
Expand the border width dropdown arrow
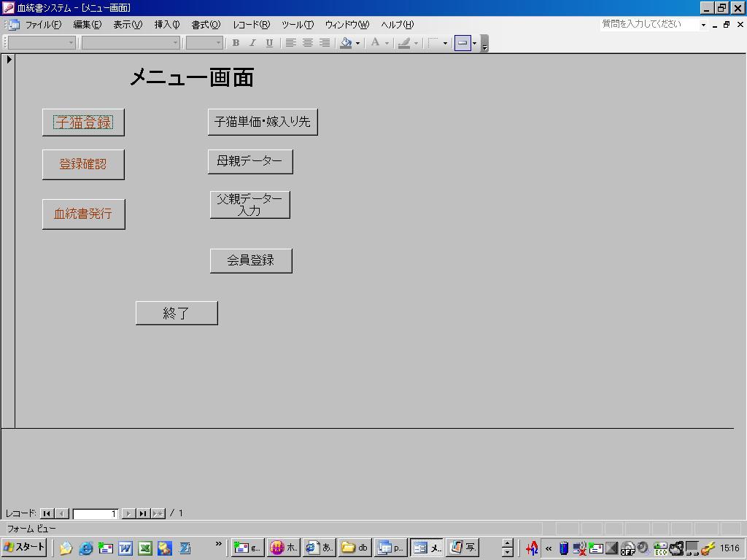(445, 43)
